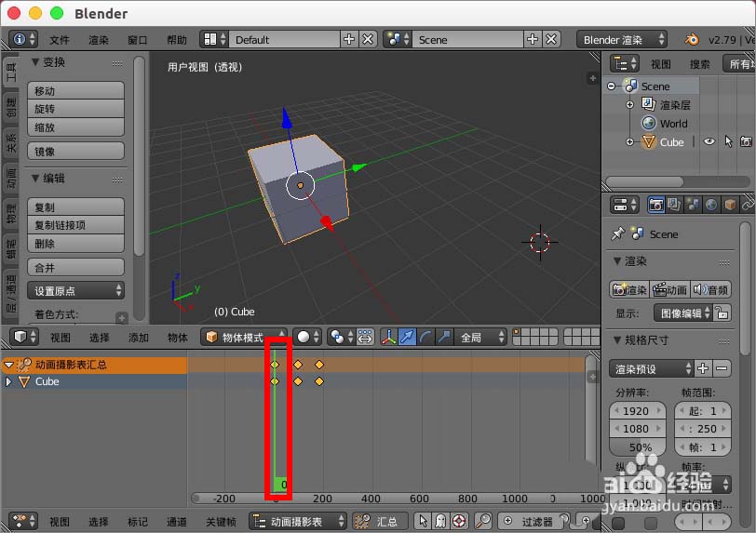The width and height of the screenshot is (756, 533).
Task: Click the 50% resolution percentage slider
Action: [638, 447]
